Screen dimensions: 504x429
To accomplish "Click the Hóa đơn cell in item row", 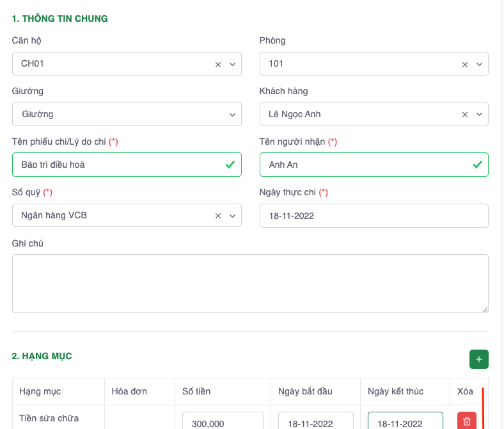I will [139, 418].
